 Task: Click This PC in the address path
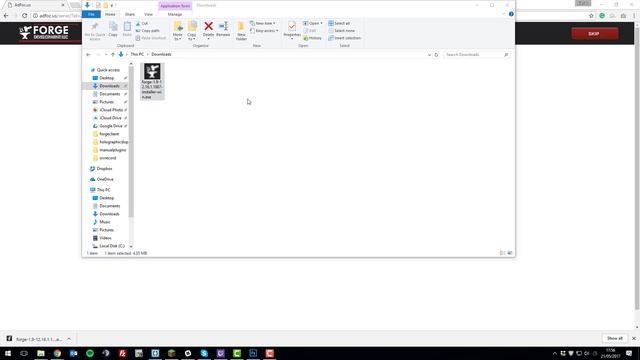(x=137, y=54)
